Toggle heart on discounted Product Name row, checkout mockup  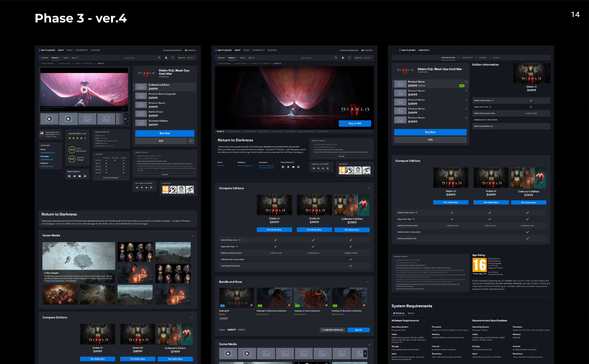click(466, 82)
